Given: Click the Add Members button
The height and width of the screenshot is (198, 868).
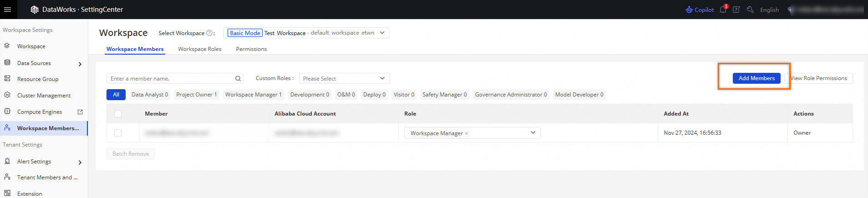Looking at the screenshot, I should point(756,78).
